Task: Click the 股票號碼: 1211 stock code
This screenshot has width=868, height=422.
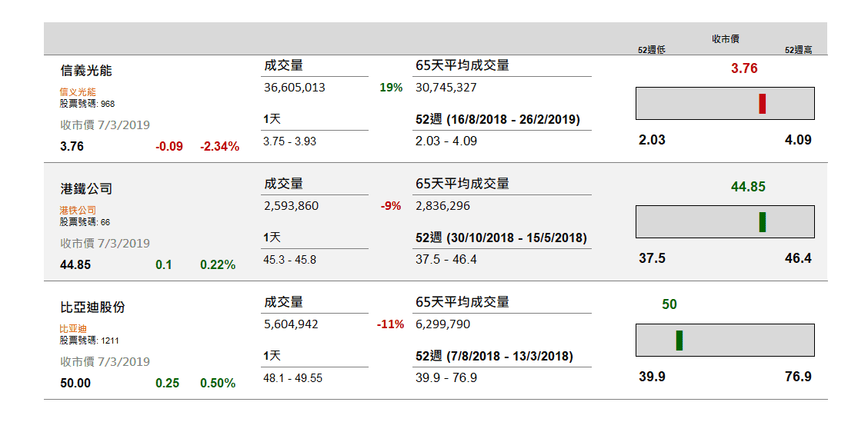Action: click(89, 341)
